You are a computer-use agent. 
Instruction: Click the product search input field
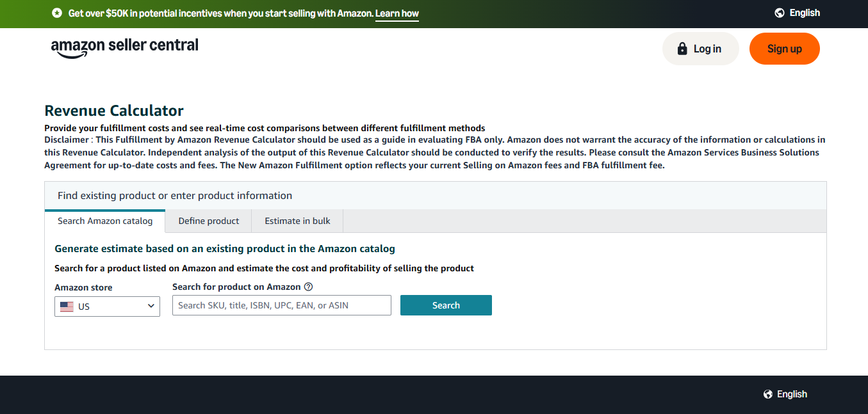pyautogui.click(x=281, y=305)
